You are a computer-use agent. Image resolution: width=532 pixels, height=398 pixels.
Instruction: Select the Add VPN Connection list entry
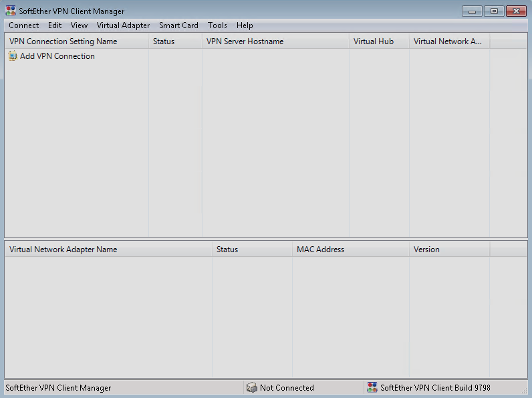(x=57, y=56)
